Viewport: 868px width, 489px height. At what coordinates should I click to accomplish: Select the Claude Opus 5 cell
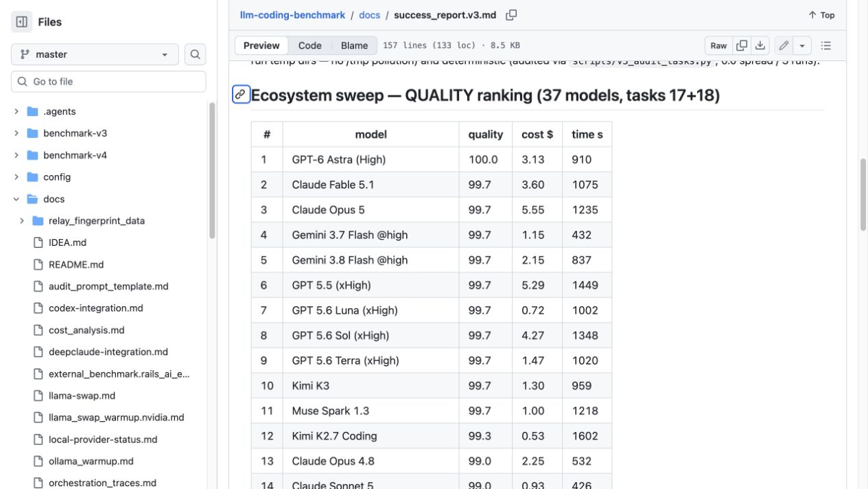click(x=371, y=209)
